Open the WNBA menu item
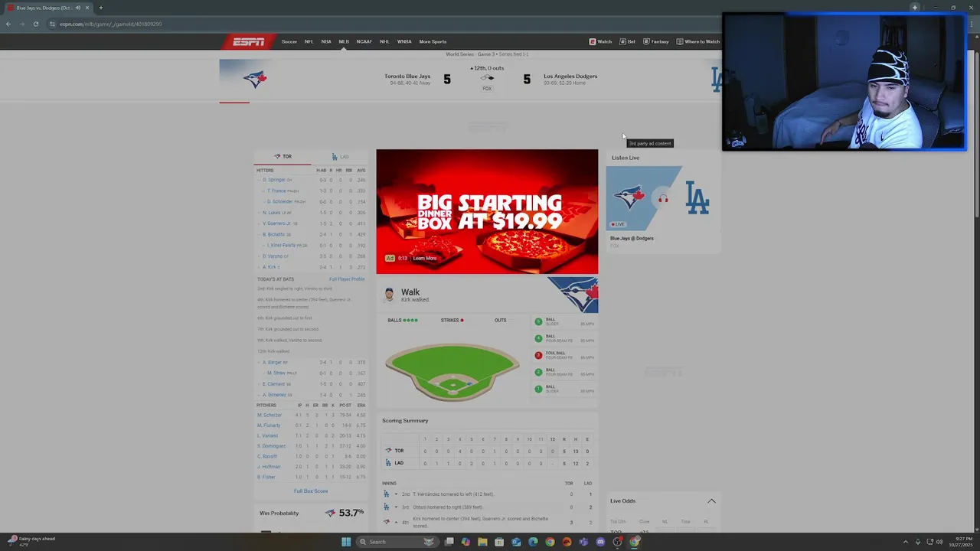Viewport: 980px width, 551px height. tap(404, 41)
